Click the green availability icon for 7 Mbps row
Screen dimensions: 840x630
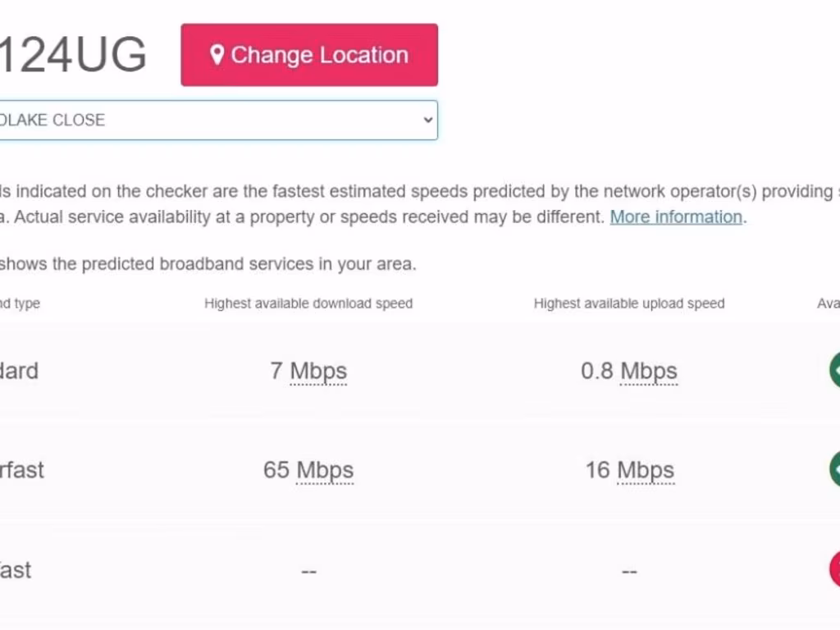coord(835,370)
